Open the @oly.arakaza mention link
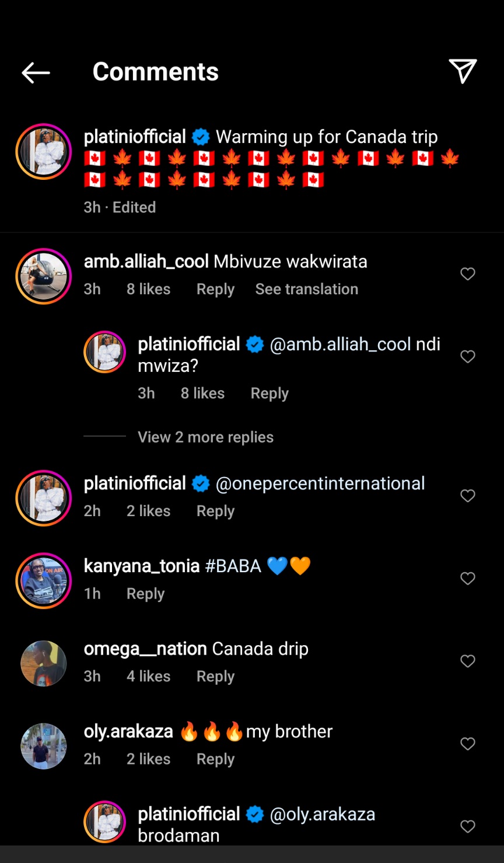This screenshot has height=863, width=504. tap(323, 814)
